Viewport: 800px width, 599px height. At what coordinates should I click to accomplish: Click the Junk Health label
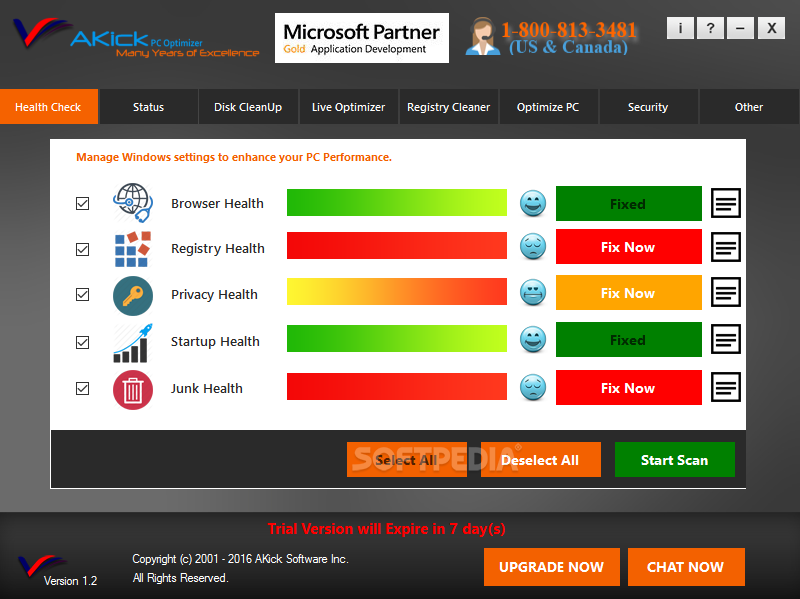[207, 388]
